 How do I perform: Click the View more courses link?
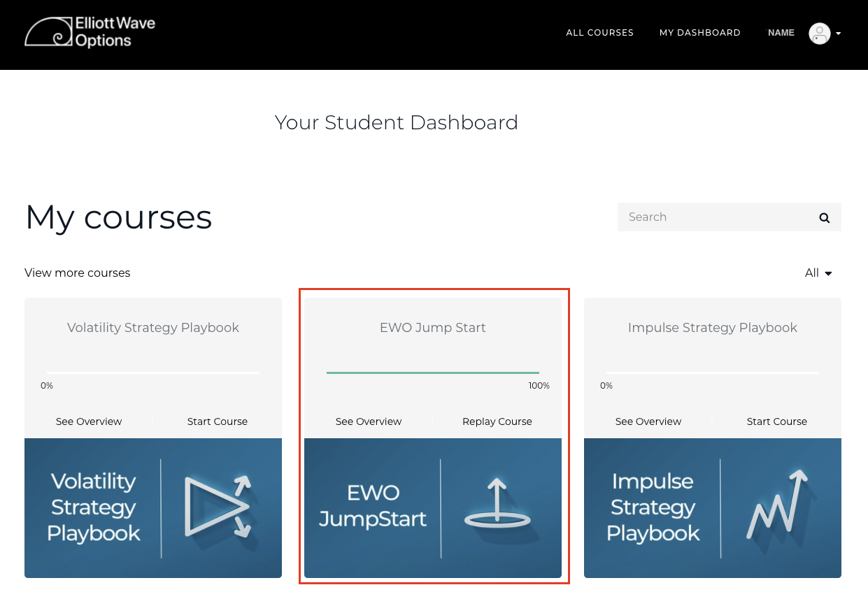(x=78, y=273)
